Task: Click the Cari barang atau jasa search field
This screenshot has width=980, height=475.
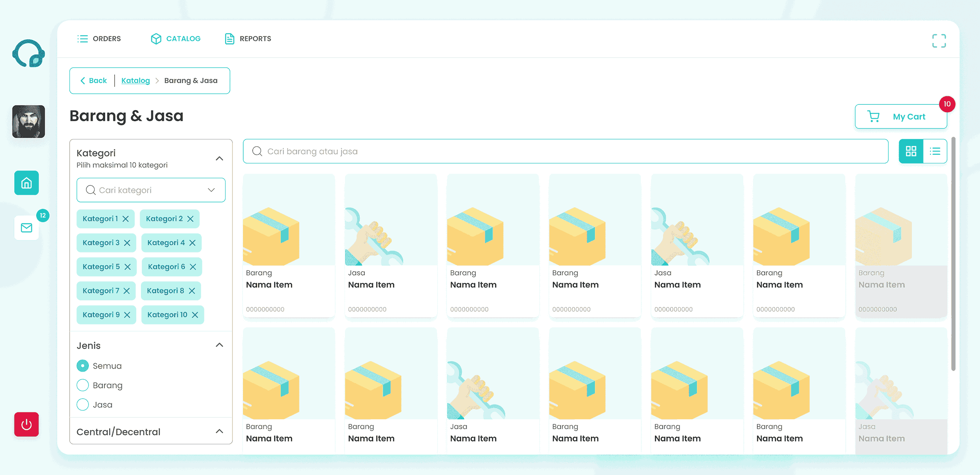Action: click(x=565, y=151)
